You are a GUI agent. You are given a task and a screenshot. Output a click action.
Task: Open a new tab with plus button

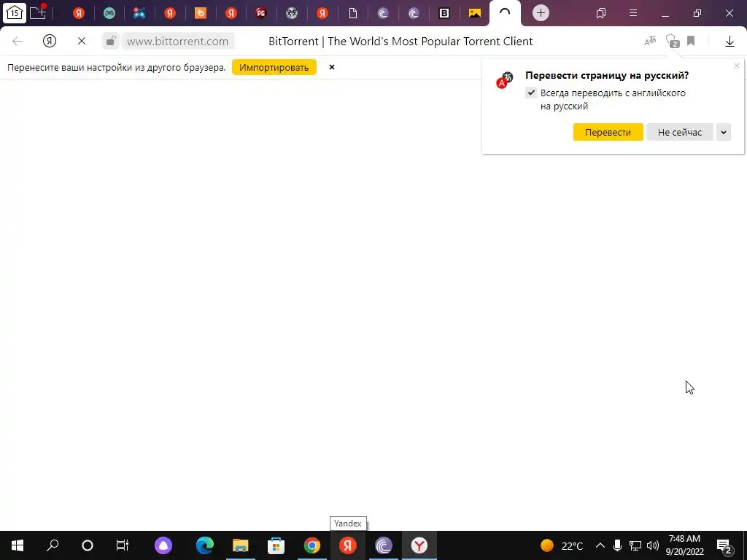[x=541, y=13]
